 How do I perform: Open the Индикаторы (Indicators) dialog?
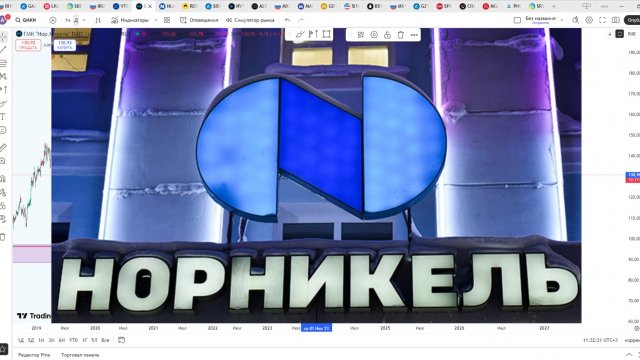click(130, 20)
